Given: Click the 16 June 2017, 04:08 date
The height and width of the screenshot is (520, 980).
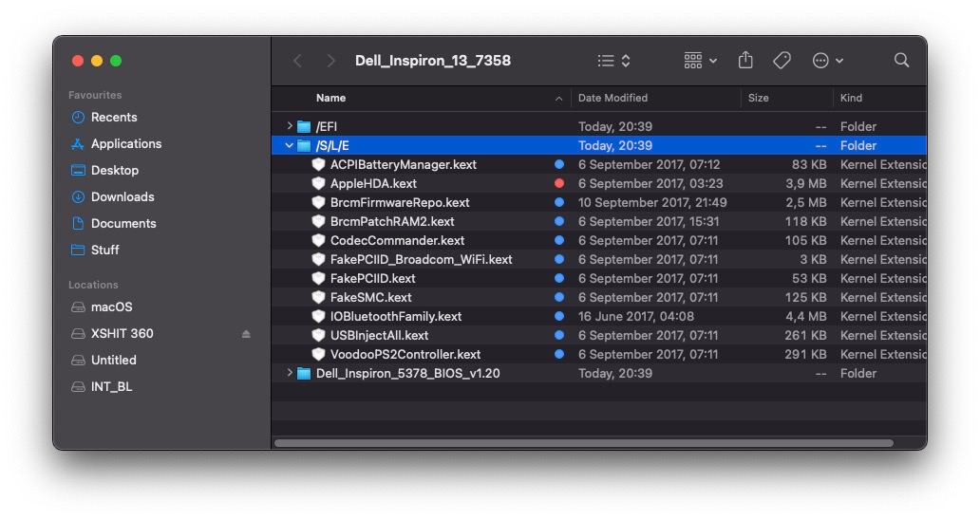Looking at the screenshot, I should 635,317.
